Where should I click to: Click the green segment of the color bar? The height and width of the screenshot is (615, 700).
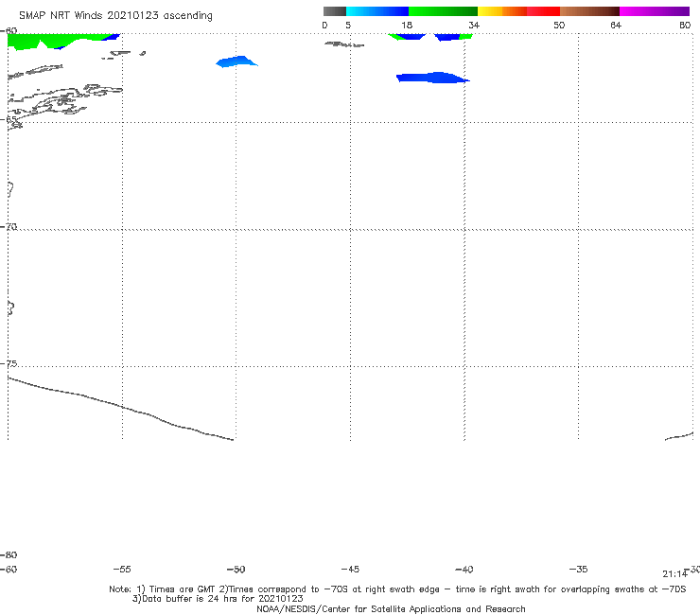tap(443, 11)
